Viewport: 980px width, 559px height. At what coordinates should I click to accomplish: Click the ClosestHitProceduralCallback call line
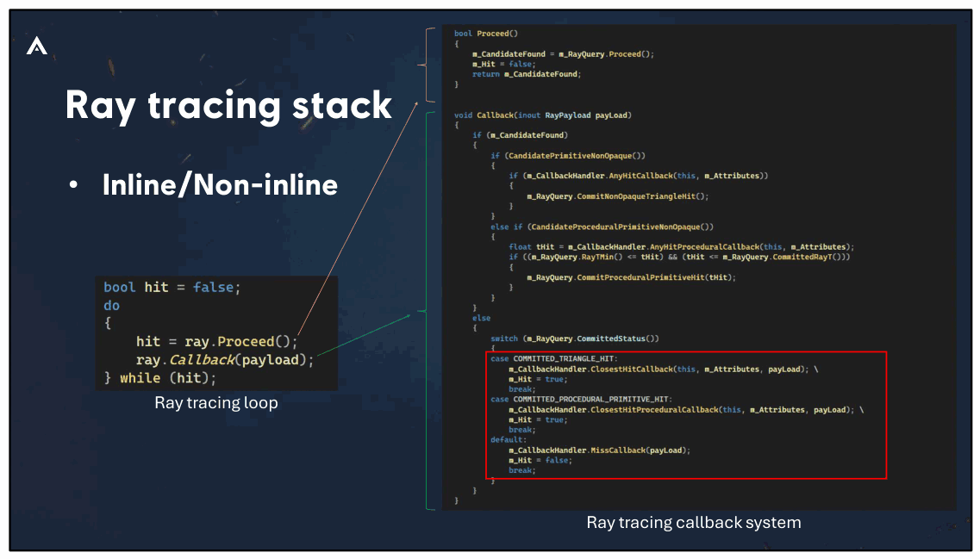click(685, 410)
